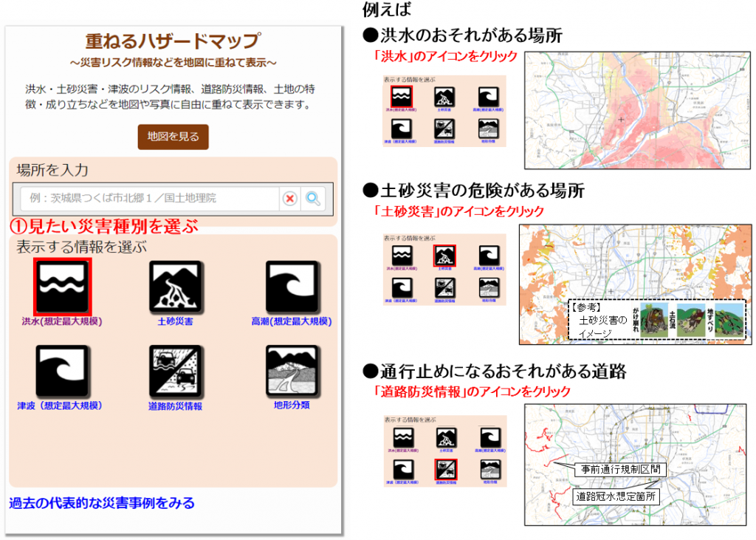
Task: Click red-highlighted road icon in third example panel
Action: click(445, 468)
